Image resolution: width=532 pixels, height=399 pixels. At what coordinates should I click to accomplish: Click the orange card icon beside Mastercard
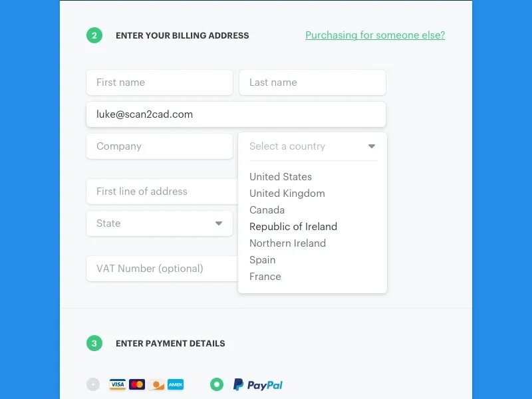pyautogui.click(x=156, y=384)
